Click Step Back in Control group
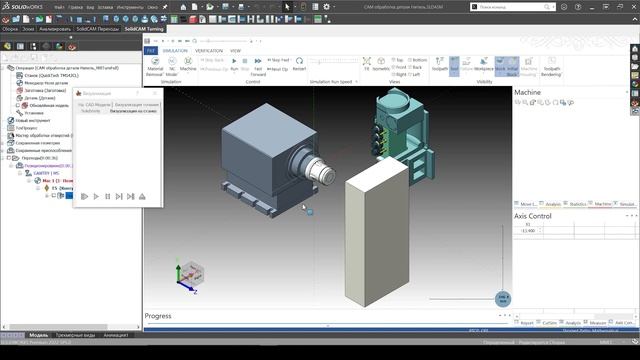 212,60
